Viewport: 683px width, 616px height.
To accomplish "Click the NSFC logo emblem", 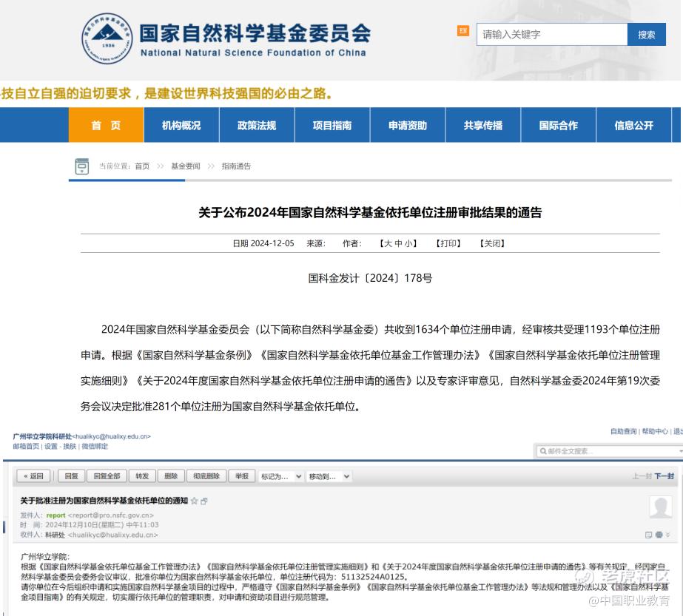I will pos(107,38).
